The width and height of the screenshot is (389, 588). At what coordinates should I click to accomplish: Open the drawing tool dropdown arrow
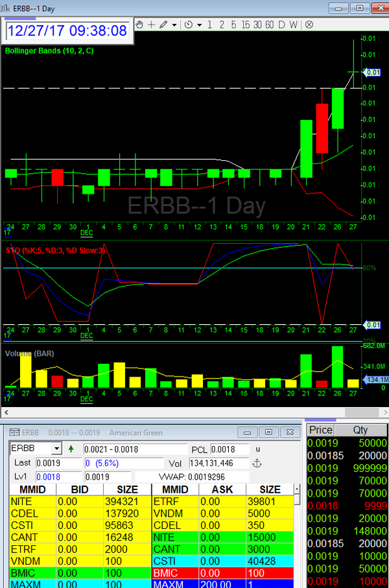(x=175, y=25)
